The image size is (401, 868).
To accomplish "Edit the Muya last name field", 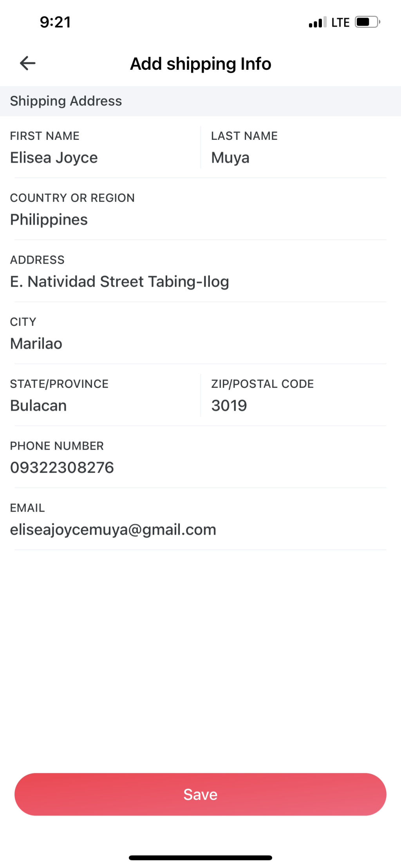I will (x=230, y=158).
